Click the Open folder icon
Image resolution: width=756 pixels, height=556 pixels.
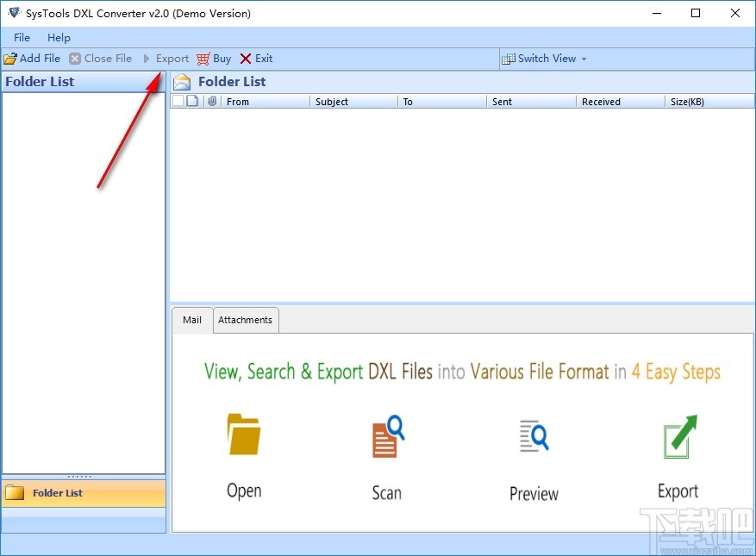point(244,434)
